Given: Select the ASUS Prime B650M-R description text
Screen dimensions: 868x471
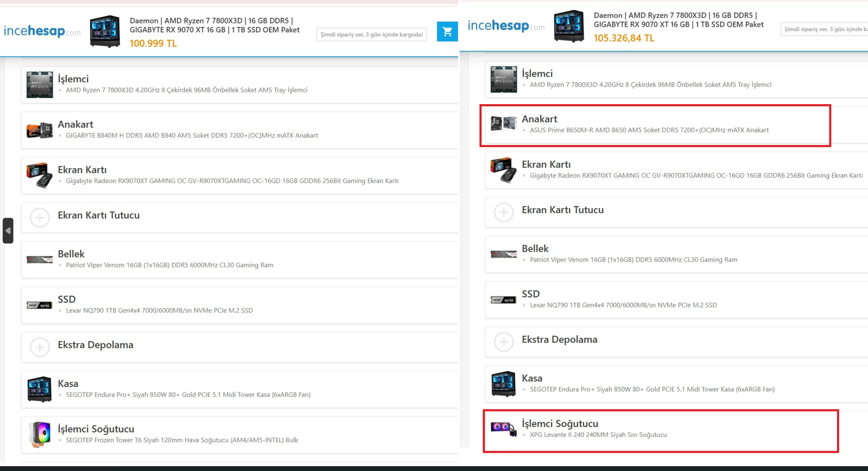Looking at the screenshot, I should coord(650,130).
